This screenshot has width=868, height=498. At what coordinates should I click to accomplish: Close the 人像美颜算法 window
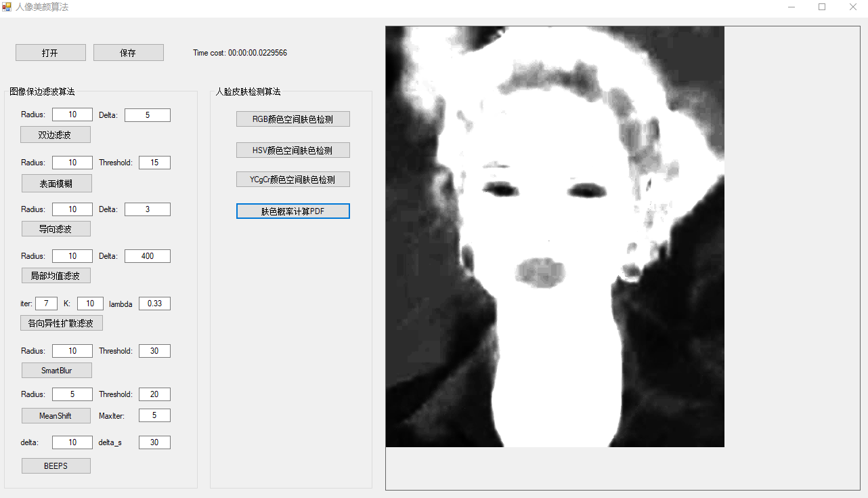click(852, 7)
